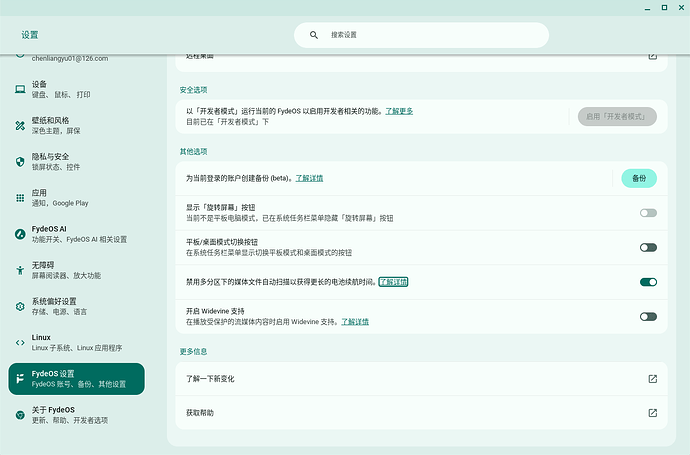Minimize the settings window
Screen dimensions: 690x455
point(647,8)
